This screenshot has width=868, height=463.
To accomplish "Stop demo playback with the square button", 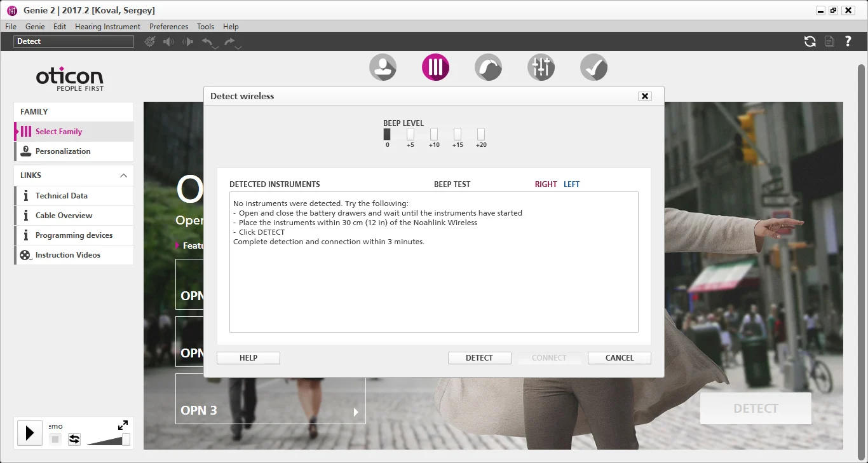I will [x=55, y=439].
